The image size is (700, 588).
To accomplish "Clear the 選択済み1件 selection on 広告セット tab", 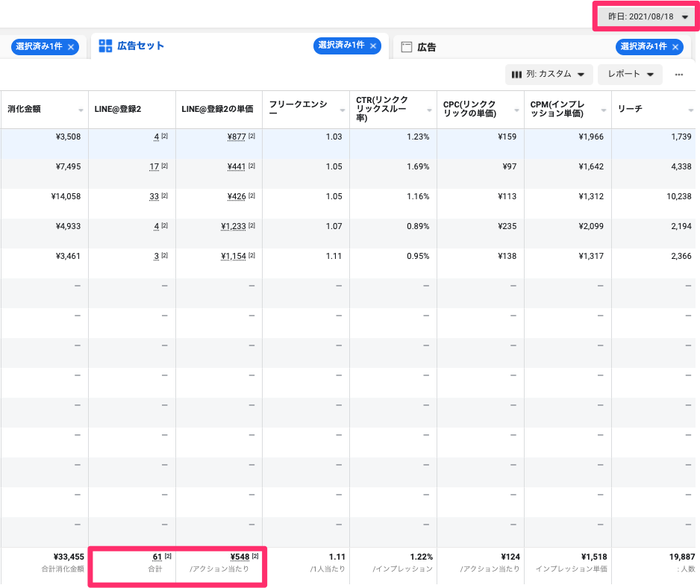I will click(373, 46).
